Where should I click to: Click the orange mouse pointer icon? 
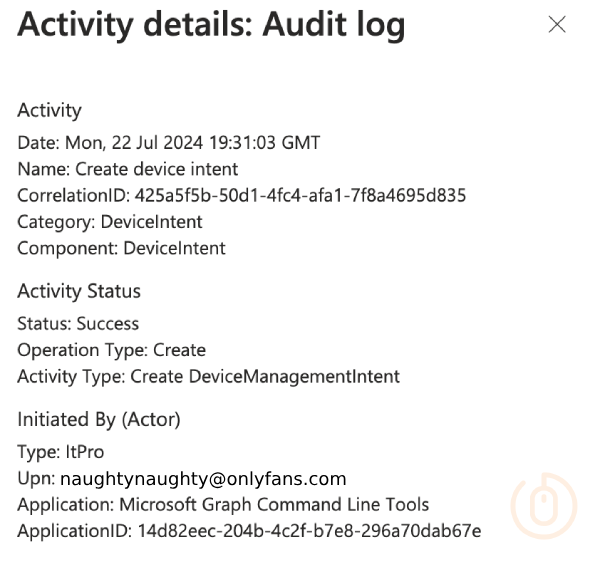pyautogui.click(x=544, y=506)
